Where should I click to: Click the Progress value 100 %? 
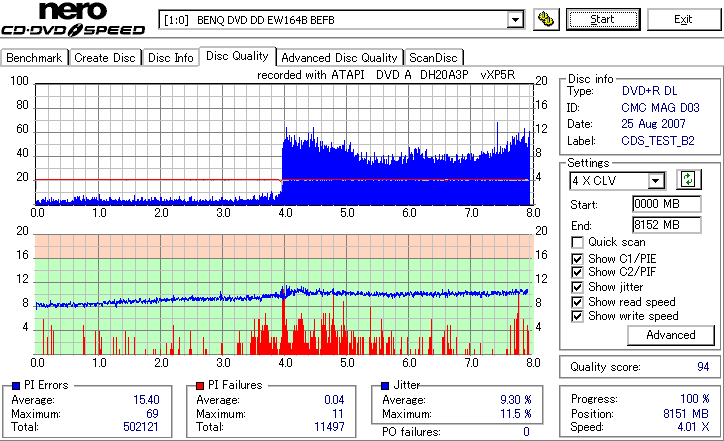click(x=694, y=399)
